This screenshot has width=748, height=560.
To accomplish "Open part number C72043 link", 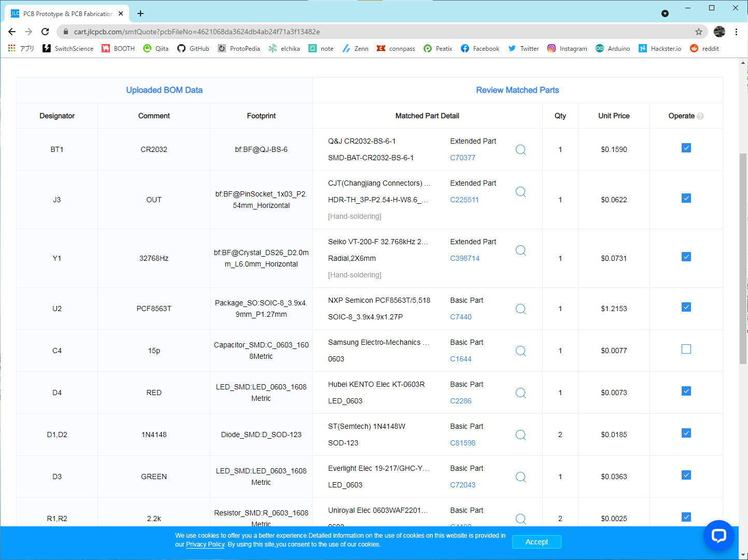I will [x=462, y=485].
